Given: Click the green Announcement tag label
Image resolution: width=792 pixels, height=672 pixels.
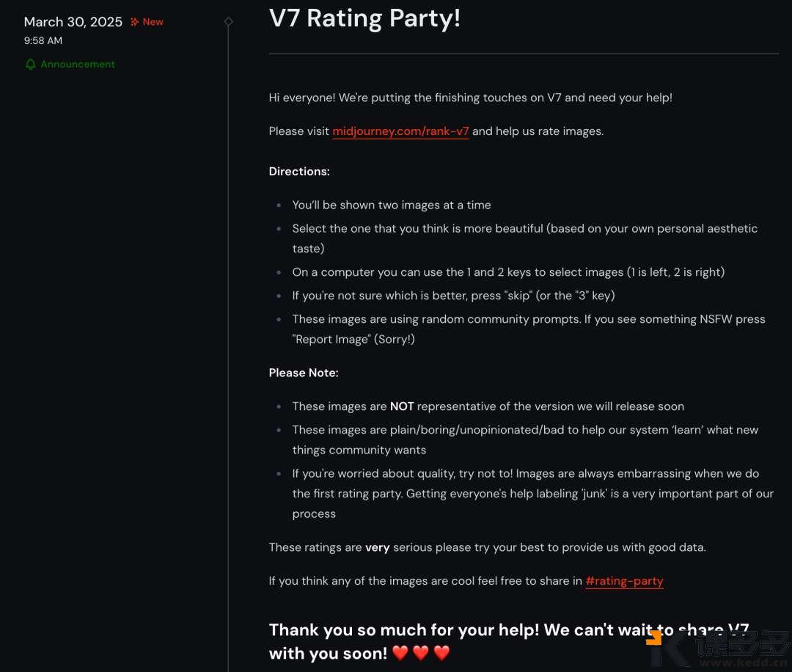Looking at the screenshot, I should (78, 65).
